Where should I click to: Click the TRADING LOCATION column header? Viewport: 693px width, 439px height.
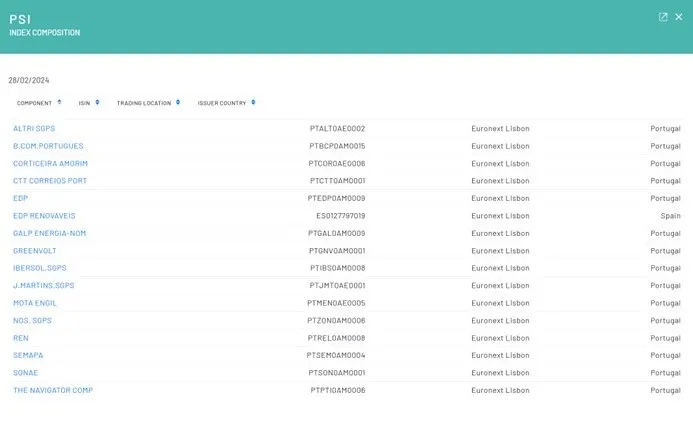pos(144,103)
